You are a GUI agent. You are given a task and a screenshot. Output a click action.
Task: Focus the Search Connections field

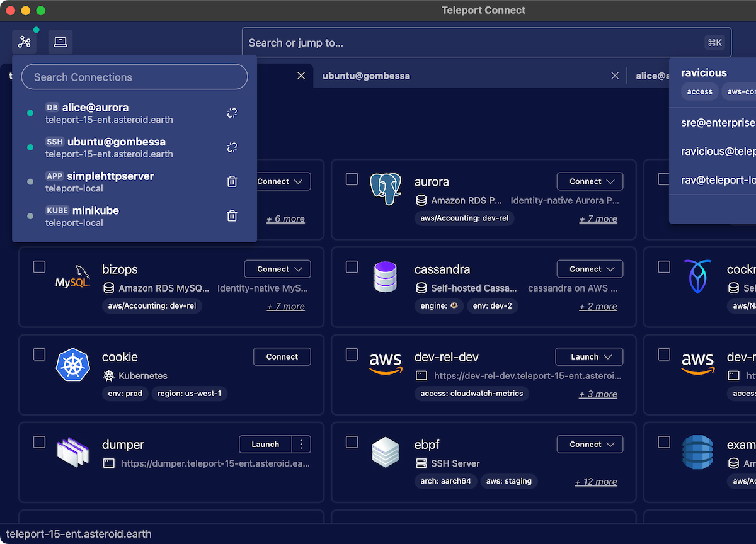(134, 77)
